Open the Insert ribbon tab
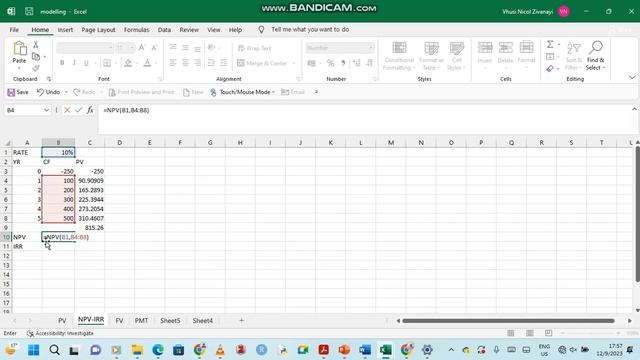Screen dimensions: 640x360 (x=65, y=30)
